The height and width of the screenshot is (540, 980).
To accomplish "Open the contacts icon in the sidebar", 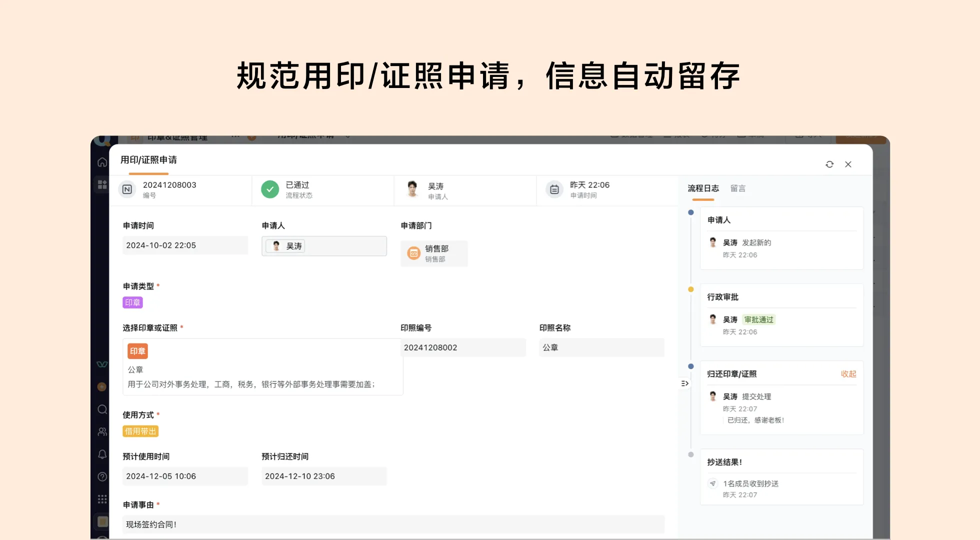I will (102, 431).
